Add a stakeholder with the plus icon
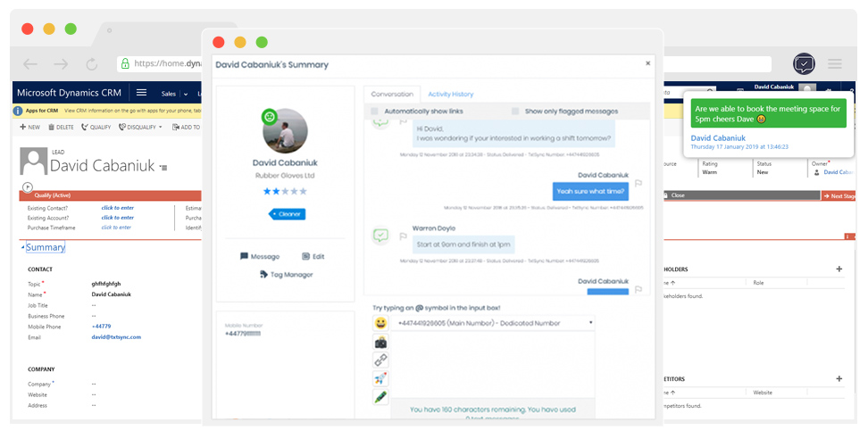 pyautogui.click(x=839, y=269)
